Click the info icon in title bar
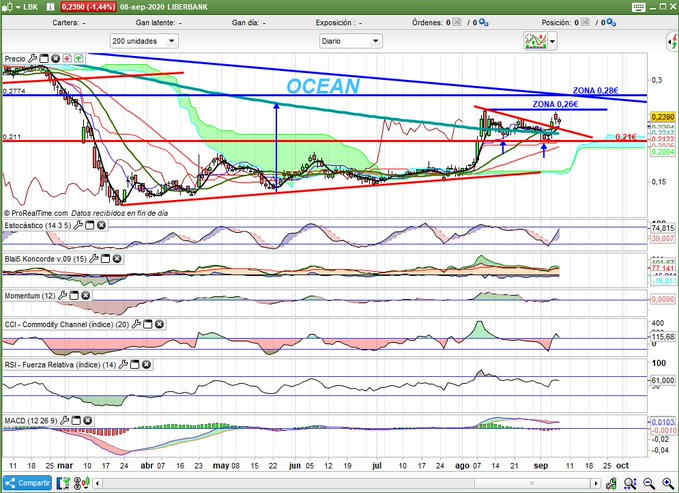Screen dimensions: 679x493 pyautogui.click(x=50, y=7)
